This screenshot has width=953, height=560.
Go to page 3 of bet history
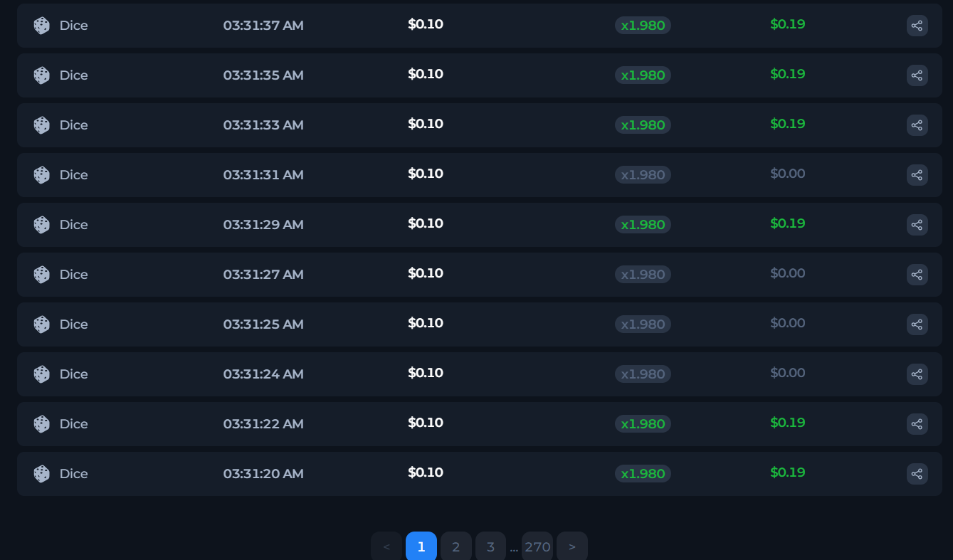(x=490, y=546)
